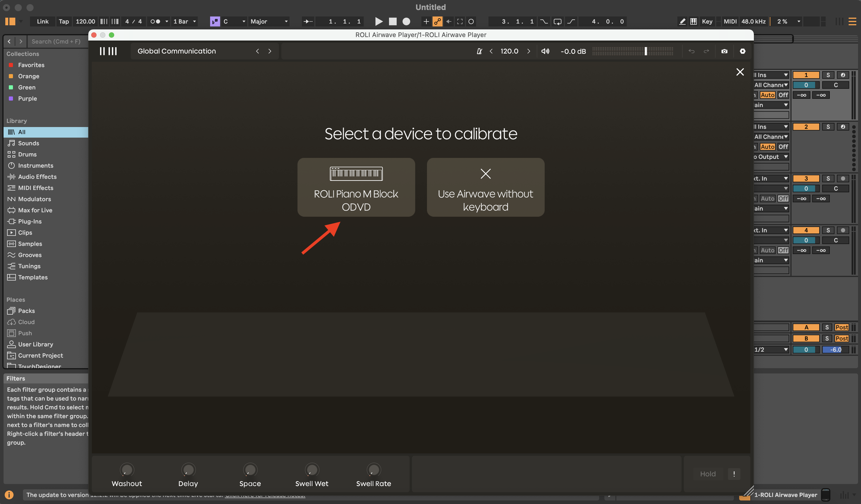
Task: Select Use Airwave without keyboard
Action: click(485, 187)
